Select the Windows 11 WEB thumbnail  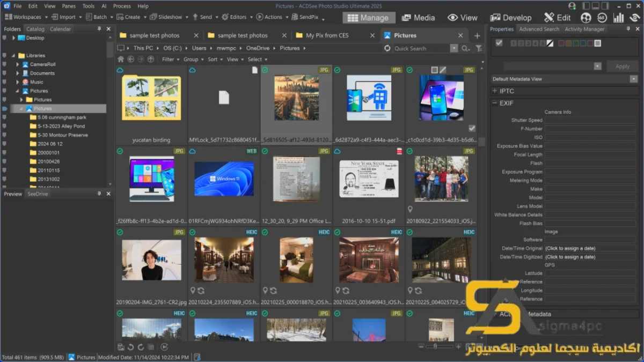click(224, 179)
